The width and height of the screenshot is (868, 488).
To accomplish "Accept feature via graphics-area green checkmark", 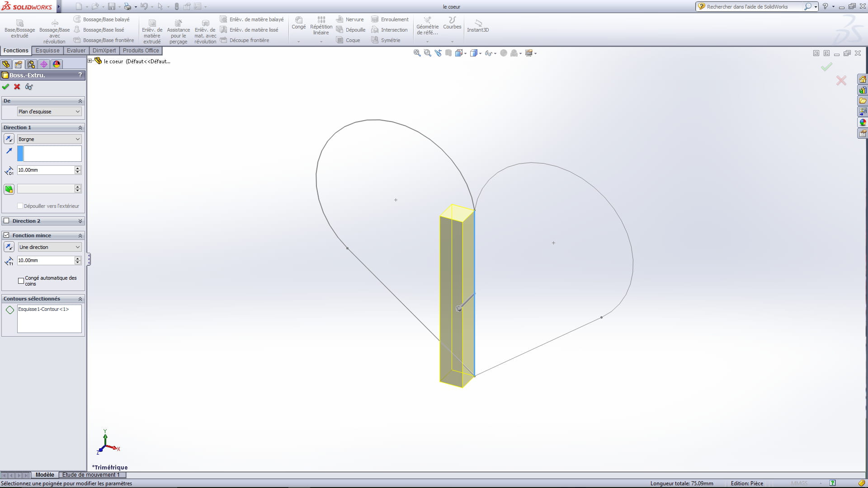I will pos(826,67).
